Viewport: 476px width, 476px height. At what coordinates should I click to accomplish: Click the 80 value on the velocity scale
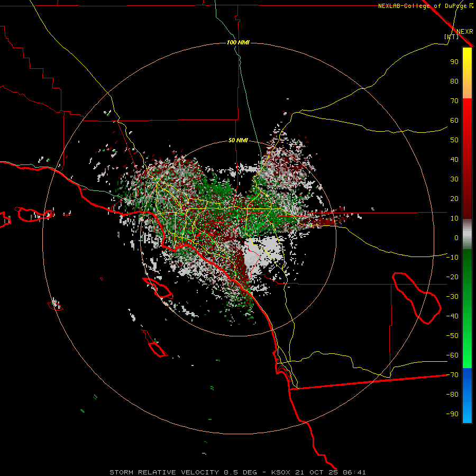point(454,81)
